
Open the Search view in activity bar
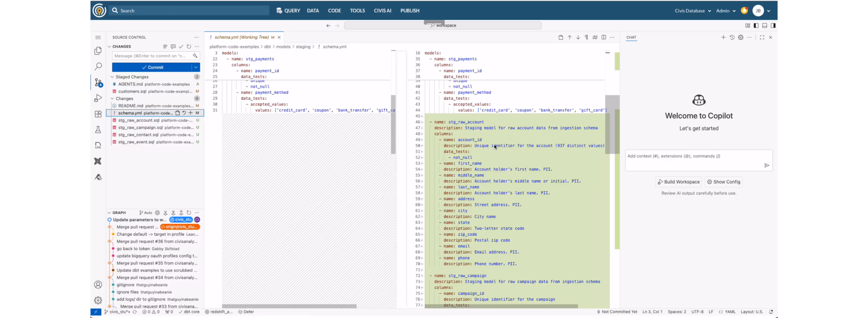coord(98,66)
